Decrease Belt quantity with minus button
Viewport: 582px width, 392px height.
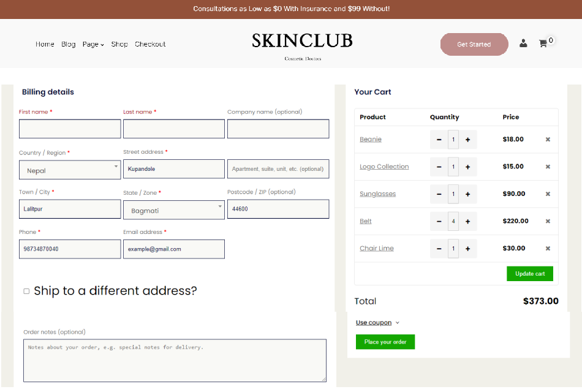tap(439, 221)
